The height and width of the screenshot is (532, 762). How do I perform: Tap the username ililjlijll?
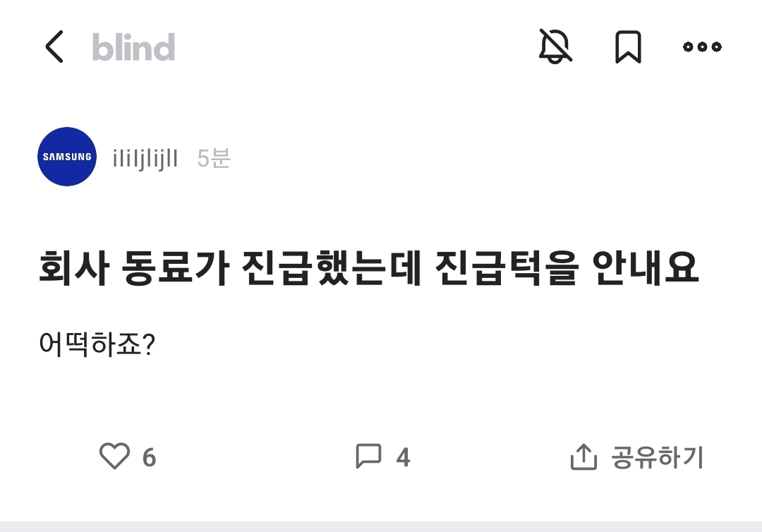click(145, 158)
